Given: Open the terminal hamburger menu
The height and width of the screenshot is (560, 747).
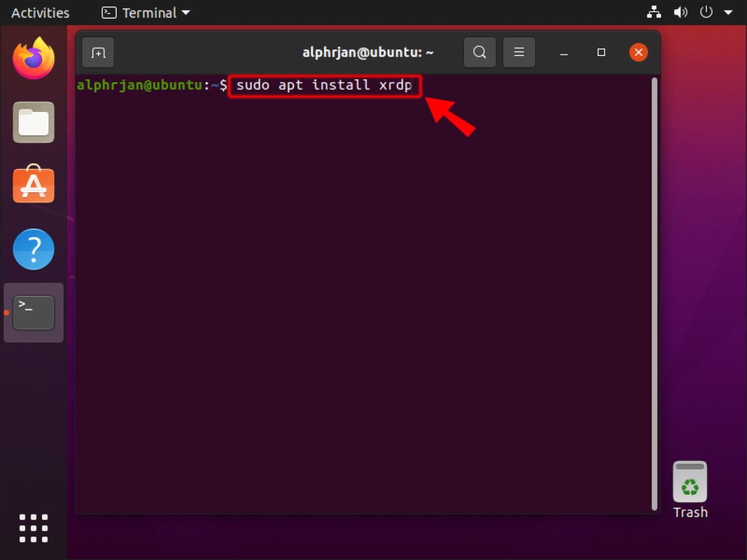Looking at the screenshot, I should [519, 52].
